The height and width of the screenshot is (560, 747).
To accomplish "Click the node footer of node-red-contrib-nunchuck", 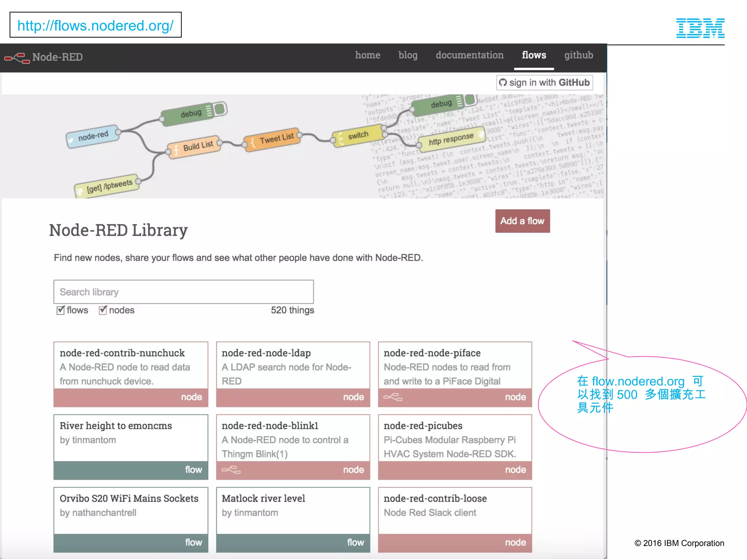I will tap(131, 397).
